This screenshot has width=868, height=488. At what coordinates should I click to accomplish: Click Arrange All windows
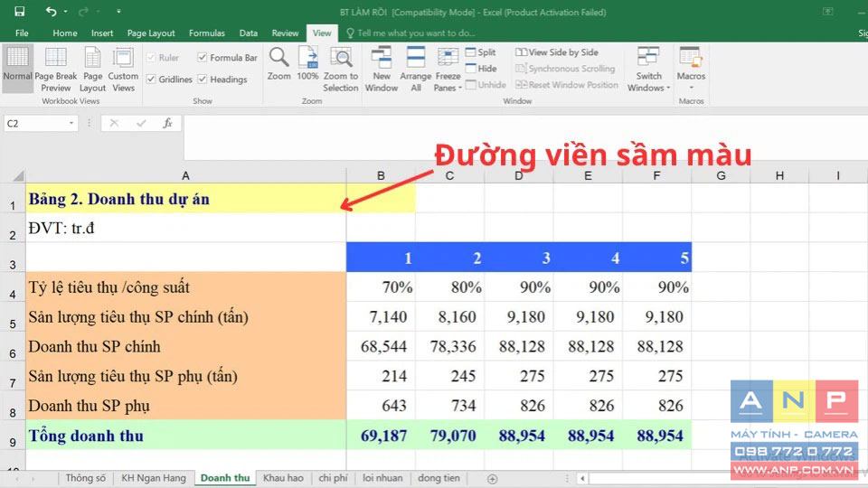pyautogui.click(x=415, y=69)
